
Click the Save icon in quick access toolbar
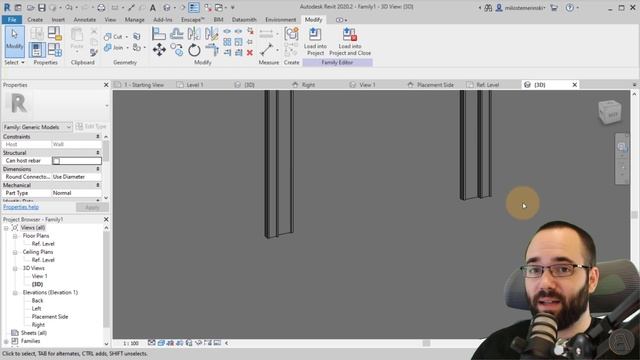42,7
